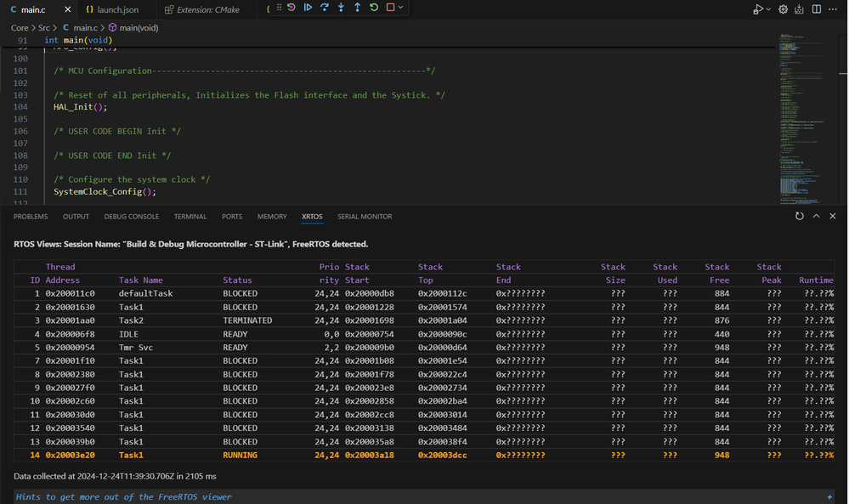The width and height of the screenshot is (849, 504).
Task: Open the OUTPUT panel tab
Action: pos(76,217)
